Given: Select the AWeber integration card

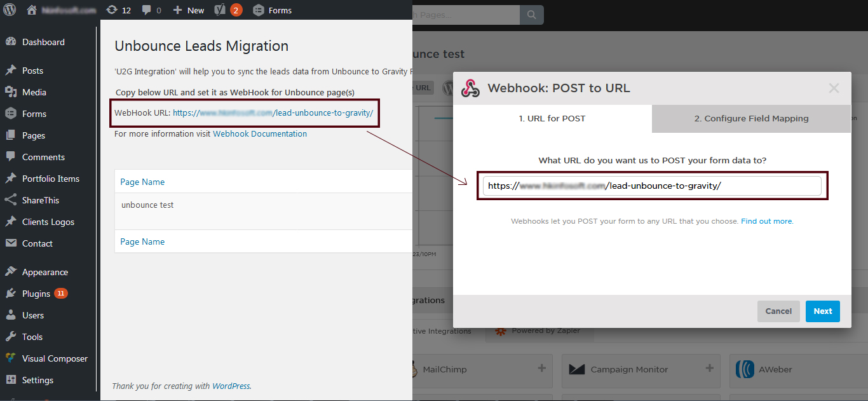Looking at the screenshot, I should pos(798,371).
